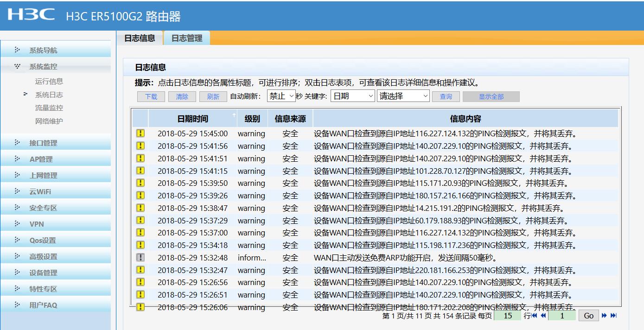Screen dimensions: 644x330
Task: Click warning icon of 15:32:47 log entry
Action: pyautogui.click(x=140, y=270)
